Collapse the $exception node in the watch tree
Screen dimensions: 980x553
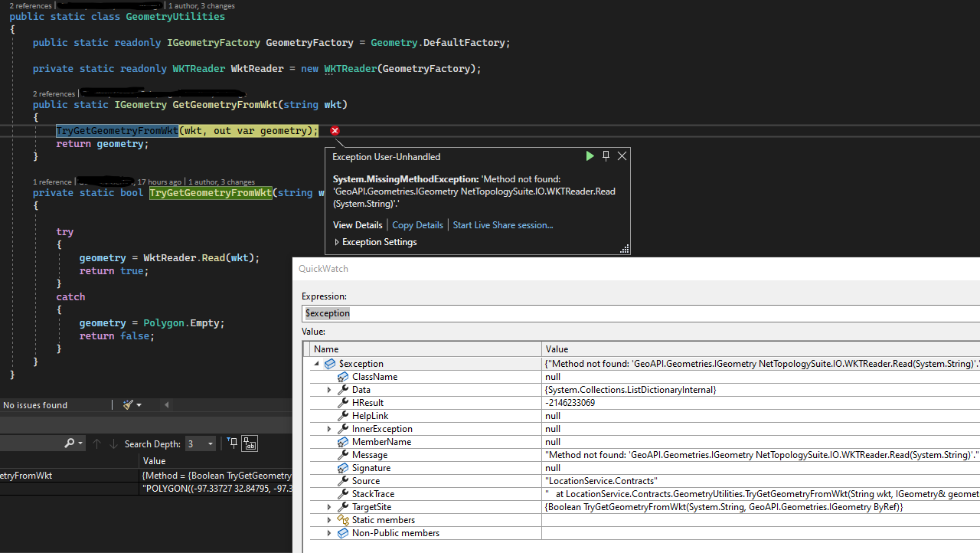pyautogui.click(x=315, y=363)
